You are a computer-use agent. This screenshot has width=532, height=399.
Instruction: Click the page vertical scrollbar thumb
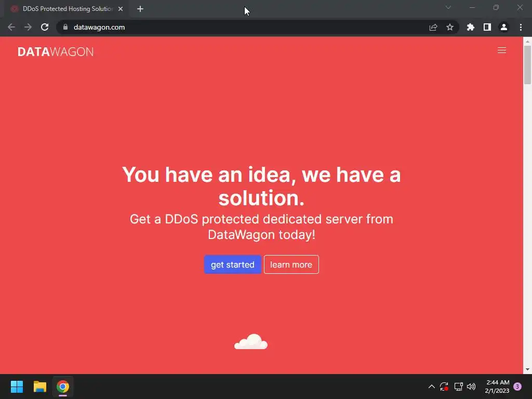point(527,64)
